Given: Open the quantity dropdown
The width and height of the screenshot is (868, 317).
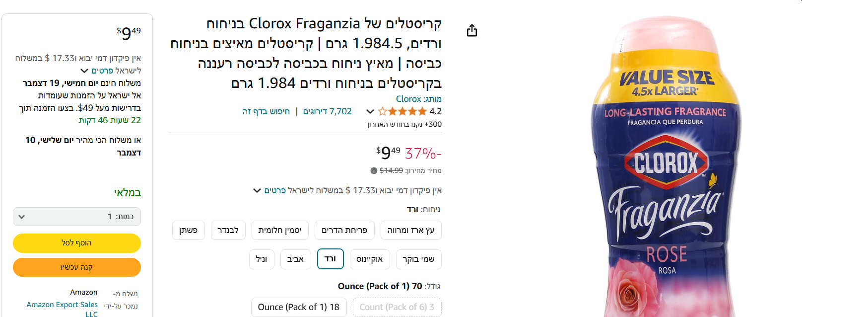Looking at the screenshot, I should pyautogui.click(x=77, y=217).
